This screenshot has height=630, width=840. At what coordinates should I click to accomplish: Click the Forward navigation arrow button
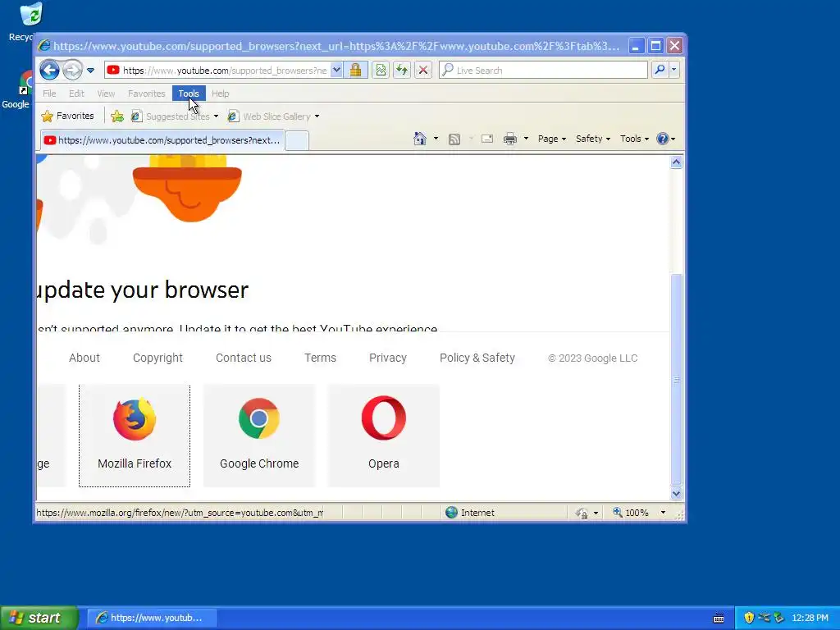click(x=72, y=70)
